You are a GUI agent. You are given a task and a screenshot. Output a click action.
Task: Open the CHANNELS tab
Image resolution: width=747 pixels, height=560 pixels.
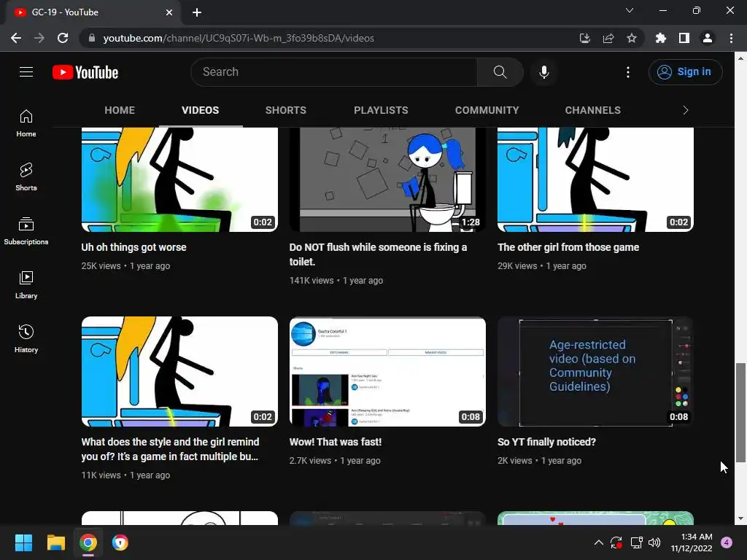tap(592, 110)
